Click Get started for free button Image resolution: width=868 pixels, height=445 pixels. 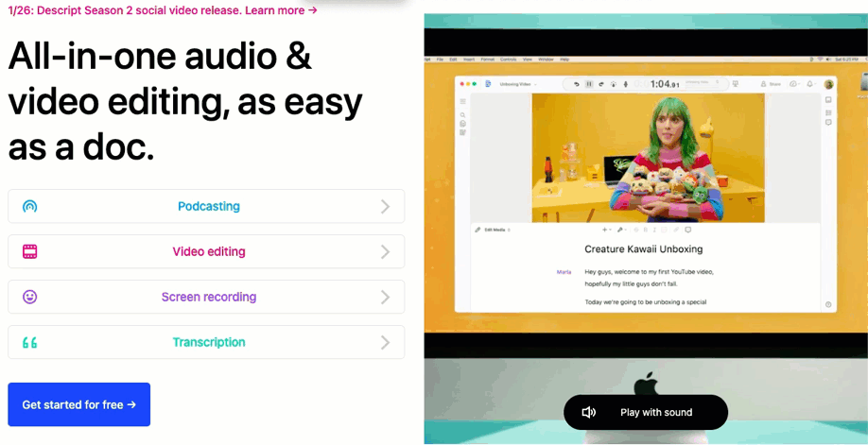[79, 404]
